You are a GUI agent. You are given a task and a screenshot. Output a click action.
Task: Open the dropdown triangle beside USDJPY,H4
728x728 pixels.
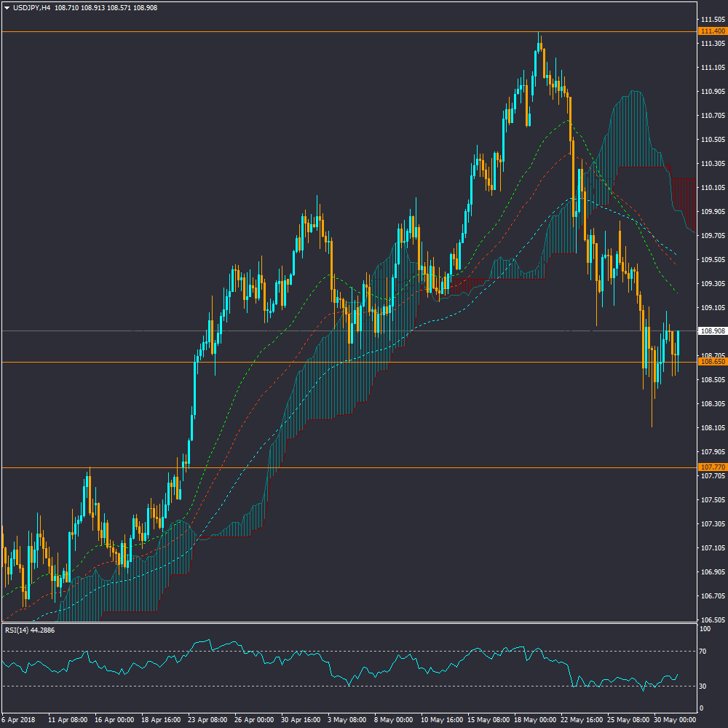point(7,7)
